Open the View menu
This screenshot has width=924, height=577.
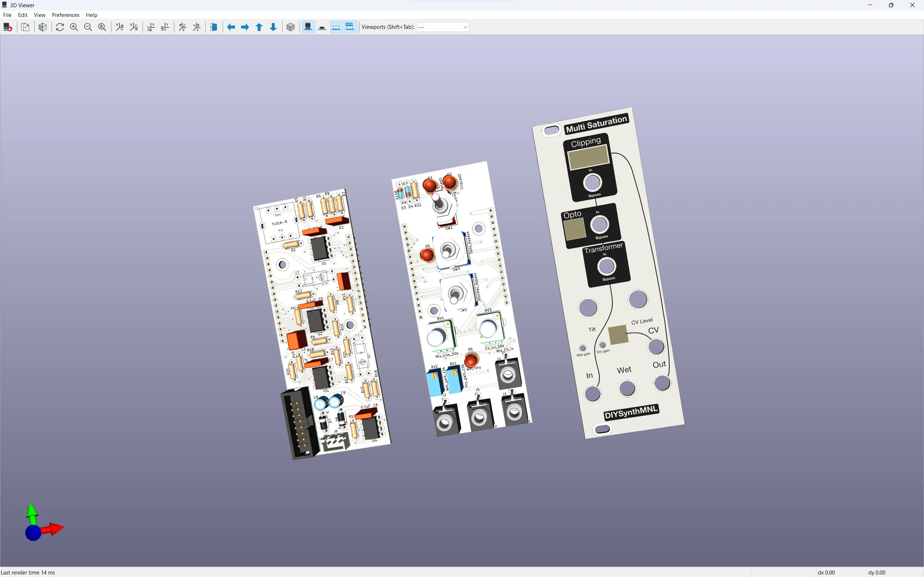click(40, 15)
